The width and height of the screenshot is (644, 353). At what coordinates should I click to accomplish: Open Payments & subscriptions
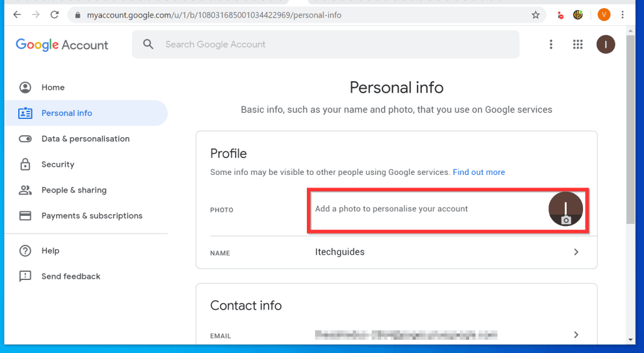point(92,216)
